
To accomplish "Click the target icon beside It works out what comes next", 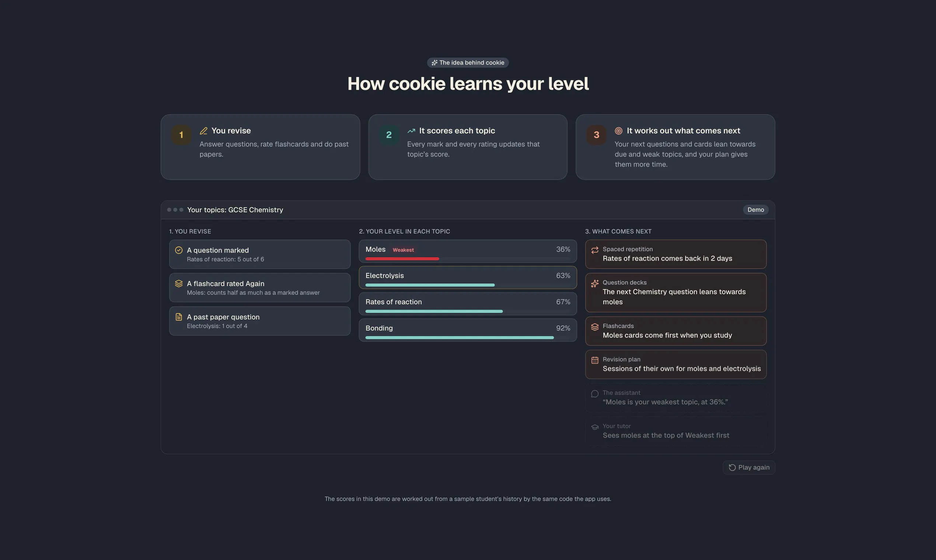I will tap(618, 130).
